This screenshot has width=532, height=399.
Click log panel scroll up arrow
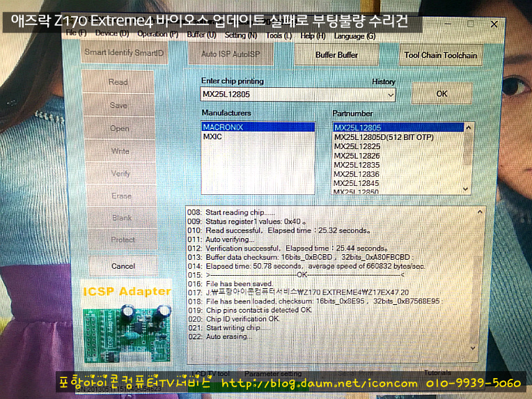[480, 212]
